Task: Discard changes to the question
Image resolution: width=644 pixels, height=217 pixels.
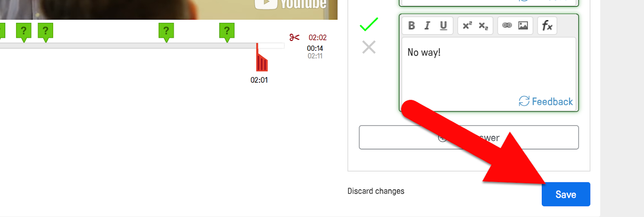Action: tap(376, 191)
